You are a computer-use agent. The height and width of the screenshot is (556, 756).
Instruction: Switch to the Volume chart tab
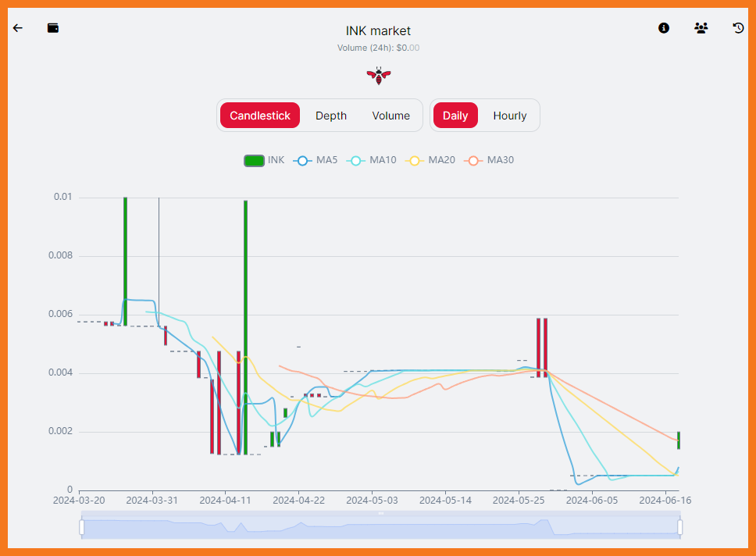click(391, 116)
